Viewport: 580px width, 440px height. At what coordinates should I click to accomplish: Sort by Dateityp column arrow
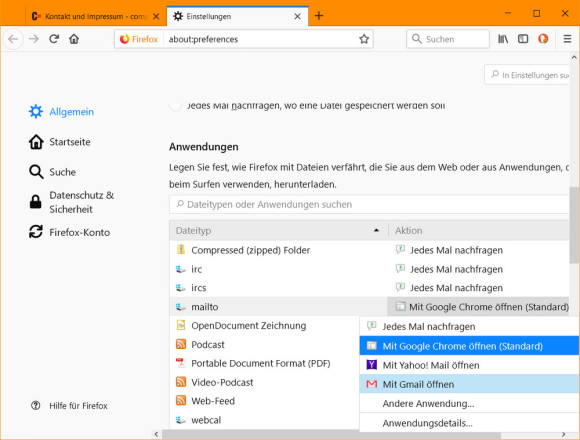pos(376,230)
